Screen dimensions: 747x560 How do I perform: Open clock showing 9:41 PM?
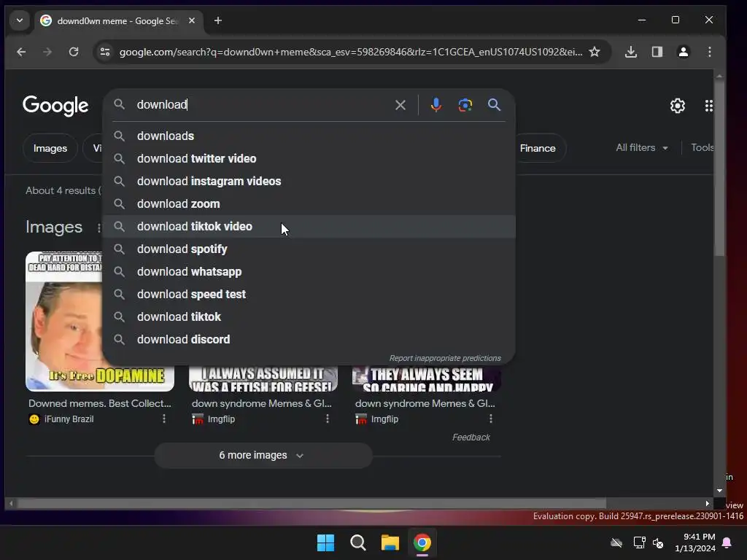pos(695,542)
